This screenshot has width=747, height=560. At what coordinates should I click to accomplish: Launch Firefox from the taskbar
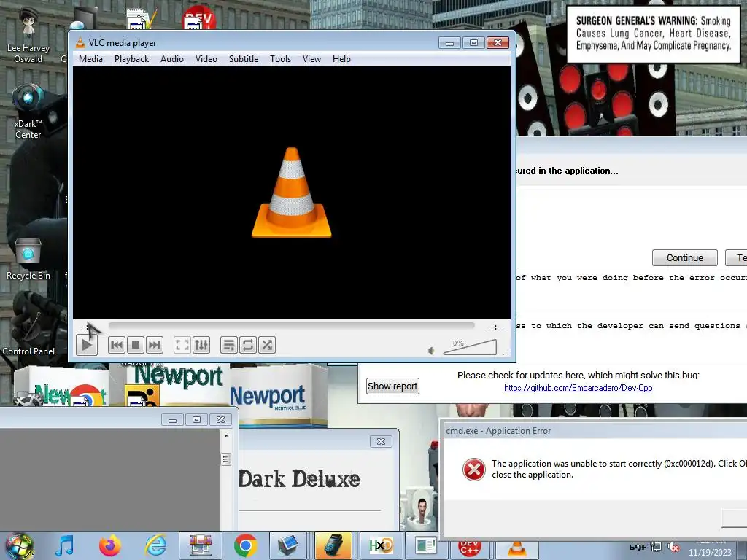pyautogui.click(x=109, y=545)
